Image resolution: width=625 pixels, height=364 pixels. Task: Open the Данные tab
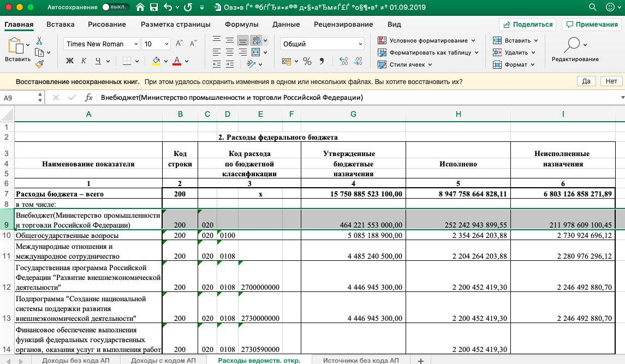pos(286,25)
